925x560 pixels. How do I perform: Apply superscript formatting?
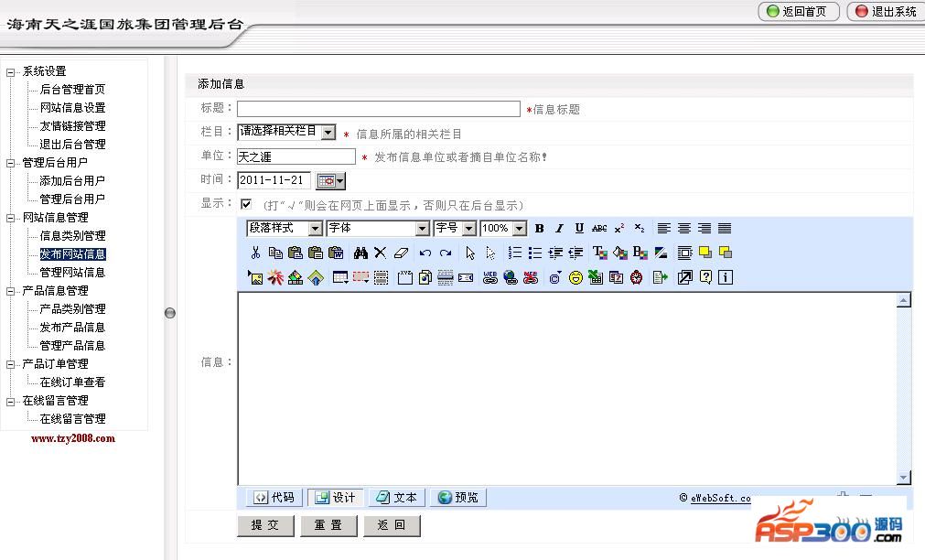point(619,229)
